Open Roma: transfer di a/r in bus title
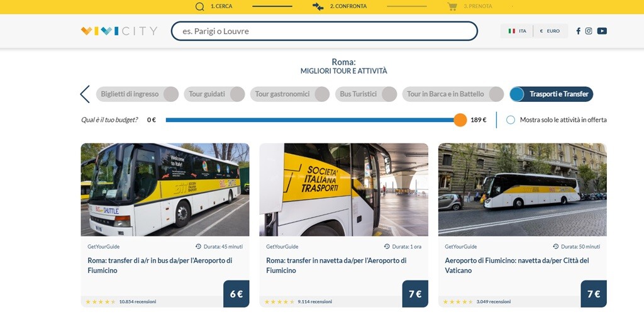This screenshot has width=644, height=317. 160,265
